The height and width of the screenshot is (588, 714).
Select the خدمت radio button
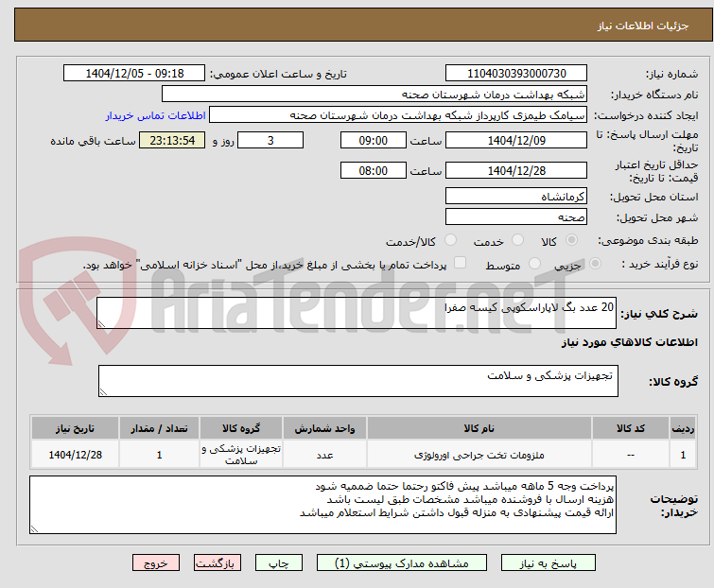pyautogui.click(x=517, y=240)
